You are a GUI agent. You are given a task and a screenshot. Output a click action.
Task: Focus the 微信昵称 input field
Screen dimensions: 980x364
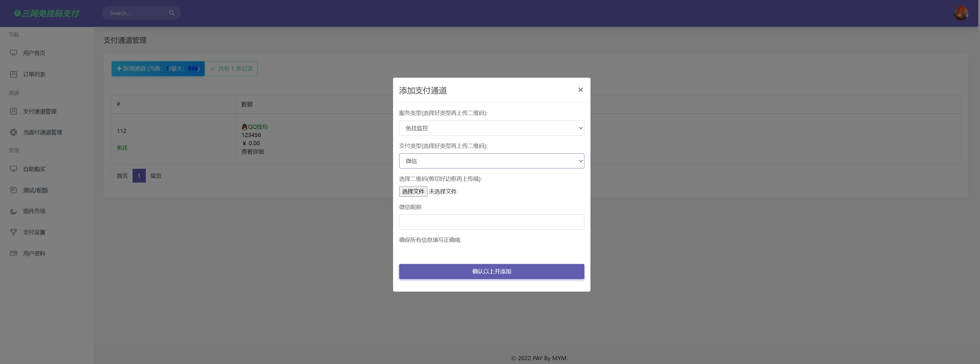point(491,222)
